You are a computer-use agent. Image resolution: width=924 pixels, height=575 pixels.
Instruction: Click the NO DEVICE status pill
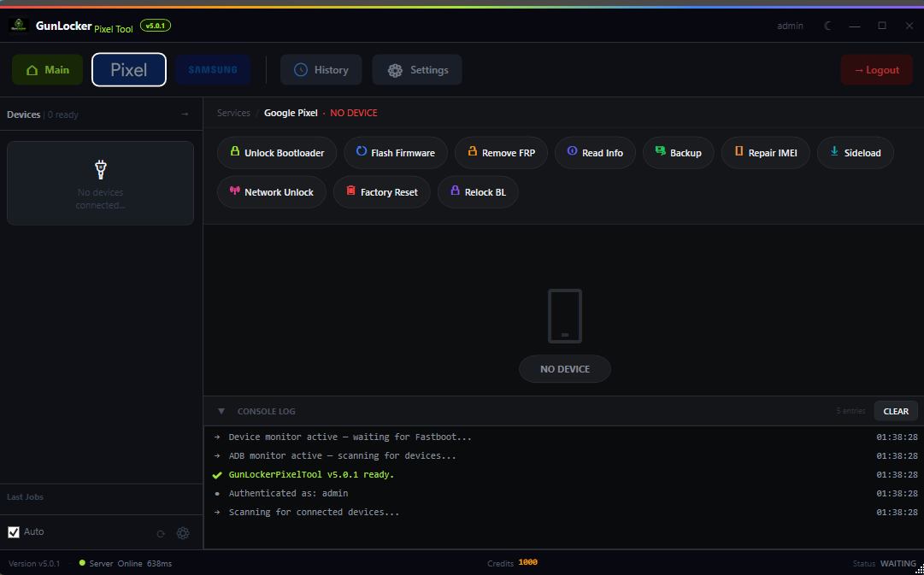coord(565,369)
